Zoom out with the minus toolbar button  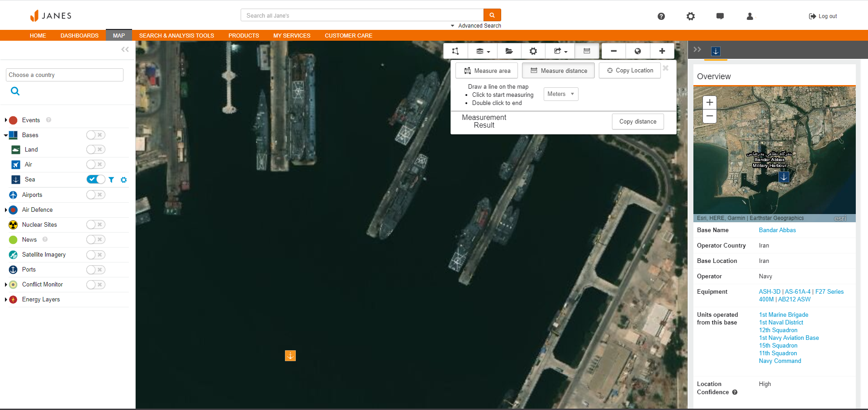point(614,51)
